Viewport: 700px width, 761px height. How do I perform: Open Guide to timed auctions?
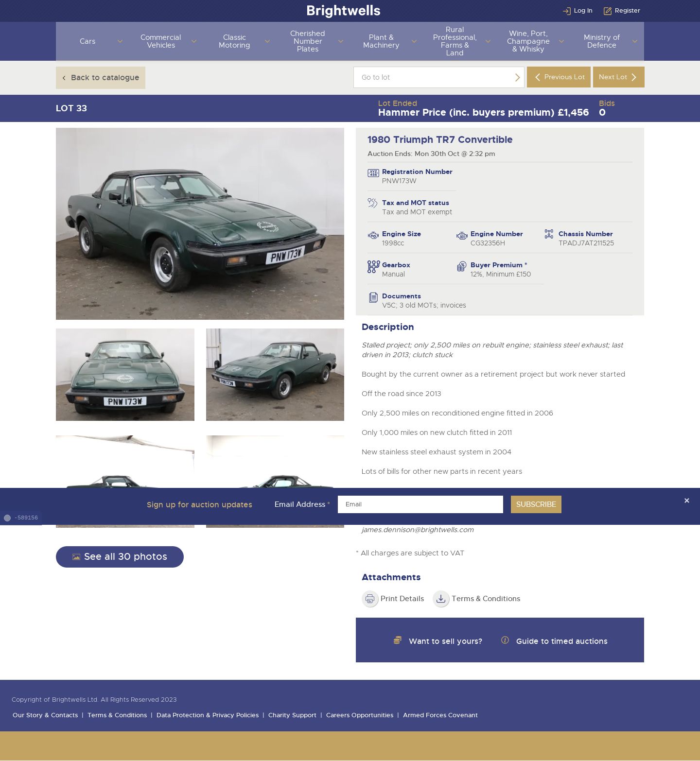561,641
